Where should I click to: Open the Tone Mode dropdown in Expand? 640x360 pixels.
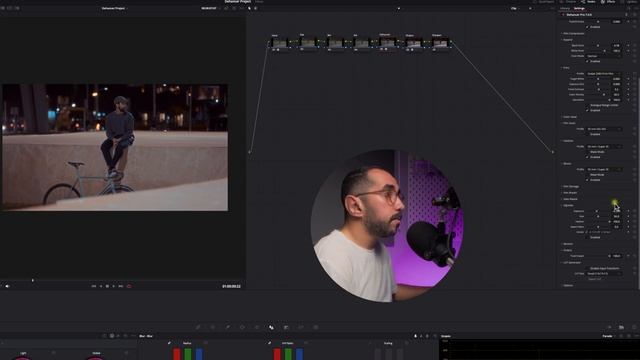tap(604, 56)
